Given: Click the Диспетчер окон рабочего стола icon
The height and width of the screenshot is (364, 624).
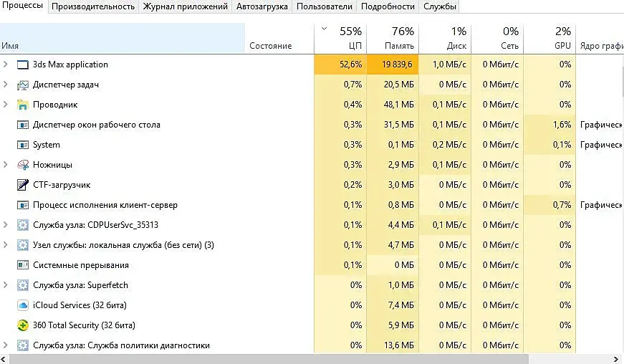Looking at the screenshot, I should 23,125.
